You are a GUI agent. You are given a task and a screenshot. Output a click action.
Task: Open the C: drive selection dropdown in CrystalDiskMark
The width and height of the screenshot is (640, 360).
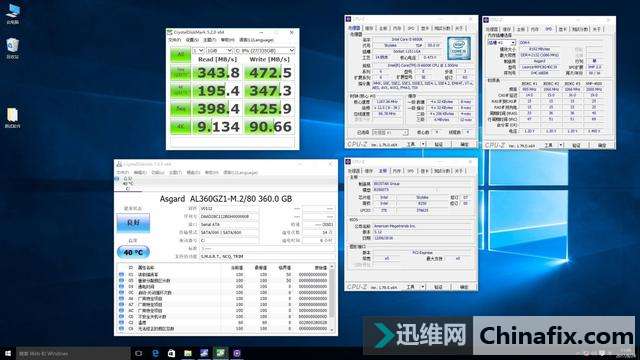click(x=264, y=51)
